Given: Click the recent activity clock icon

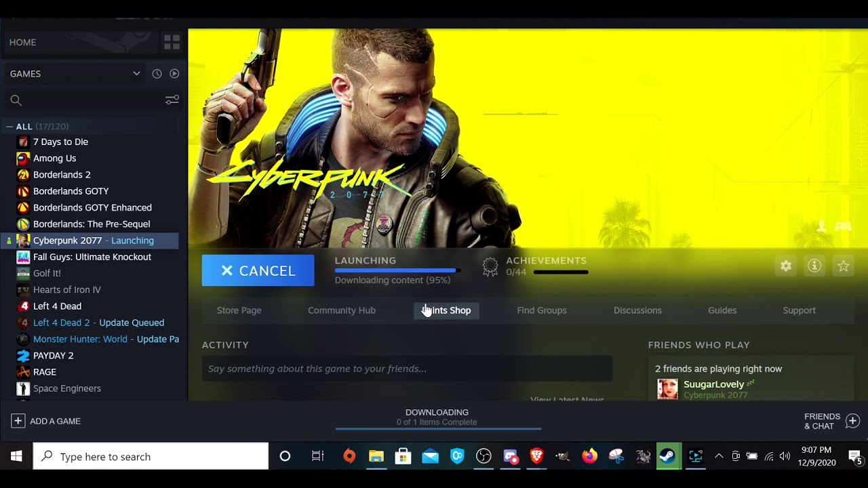Looking at the screenshot, I should point(157,73).
